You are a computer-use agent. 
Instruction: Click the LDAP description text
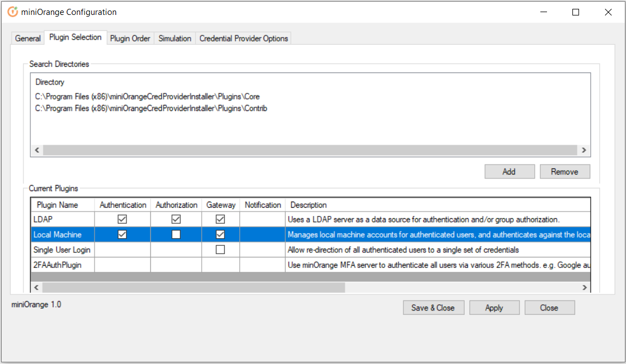424,219
